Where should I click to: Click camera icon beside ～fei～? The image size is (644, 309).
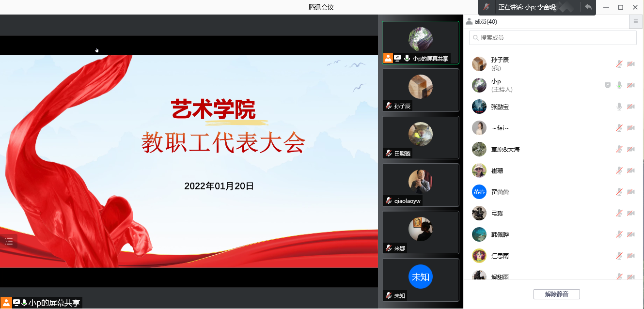(630, 128)
